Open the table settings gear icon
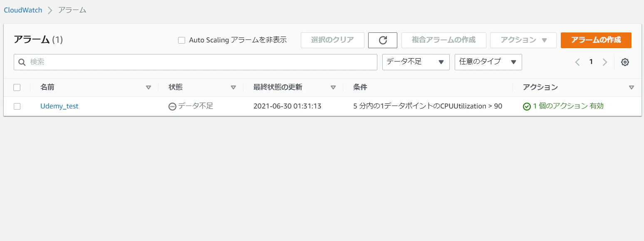 [625, 62]
